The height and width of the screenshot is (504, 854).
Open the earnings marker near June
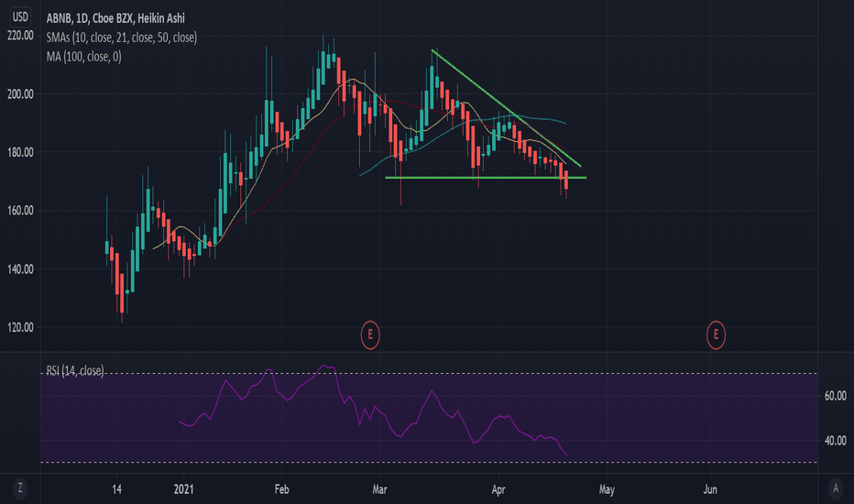click(x=716, y=334)
